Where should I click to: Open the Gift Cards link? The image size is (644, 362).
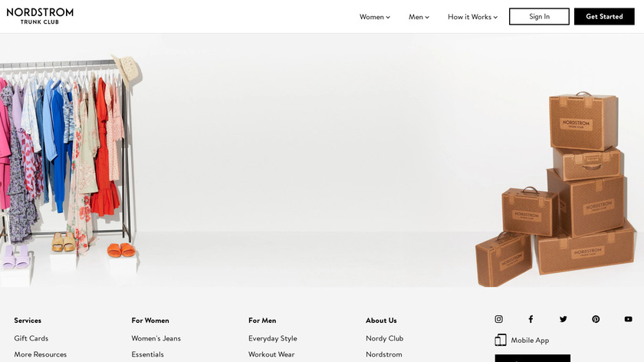(x=31, y=338)
